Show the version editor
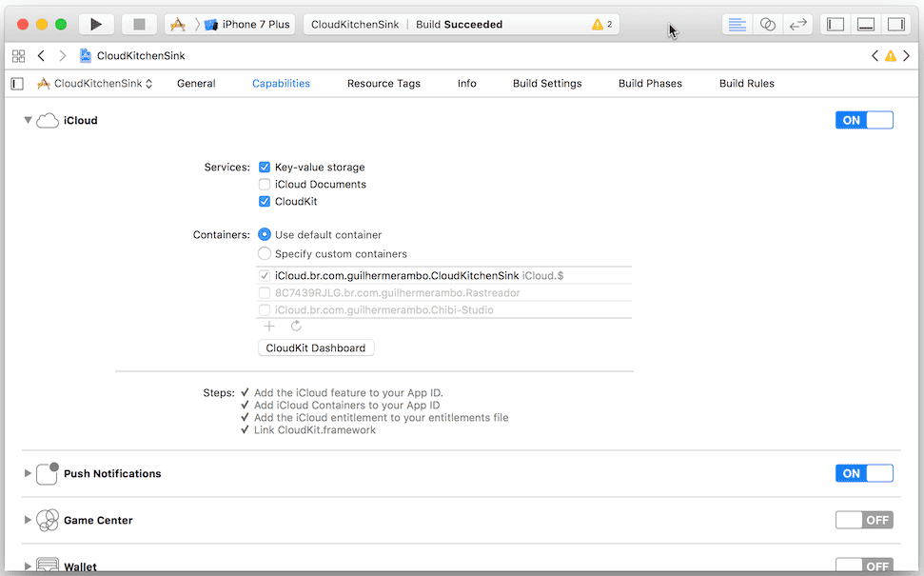The image size is (924, 576). [x=797, y=24]
